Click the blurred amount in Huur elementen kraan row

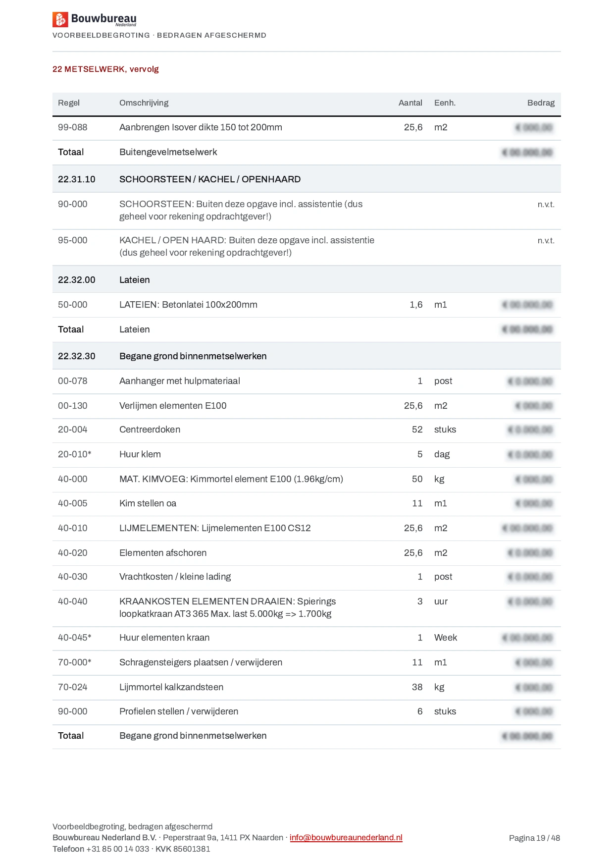[x=528, y=638]
